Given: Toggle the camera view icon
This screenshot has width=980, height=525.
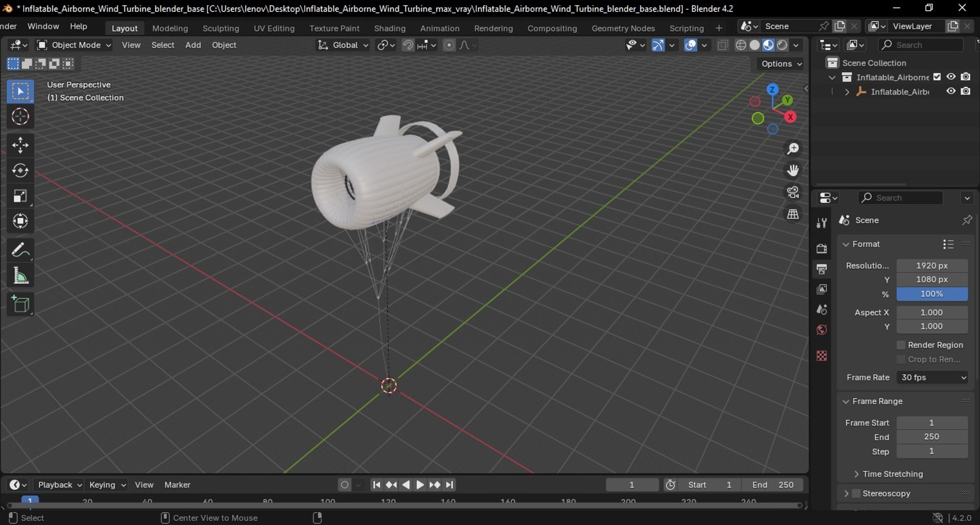Looking at the screenshot, I should coord(793,192).
